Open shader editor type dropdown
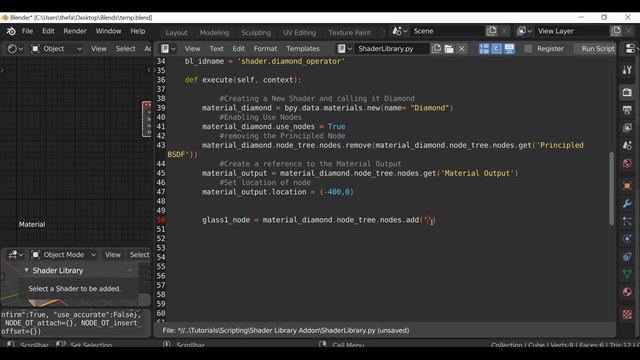This screenshot has height=360, width=640. tap(15, 49)
